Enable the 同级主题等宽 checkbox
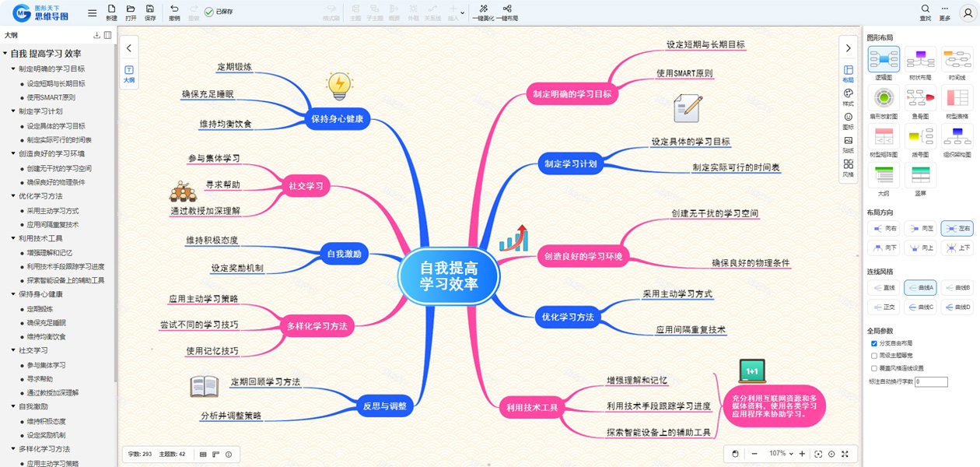Viewport: 980px width, 467px height. coord(874,356)
